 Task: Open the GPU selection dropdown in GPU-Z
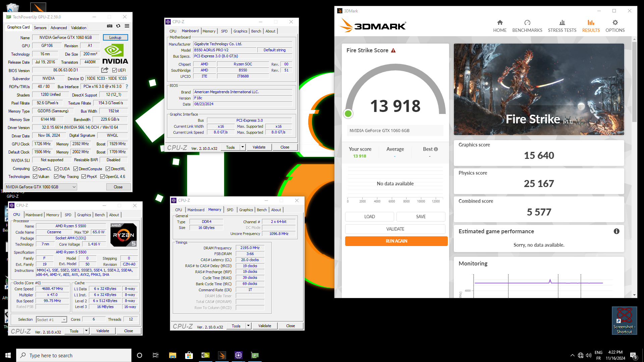(x=41, y=187)
